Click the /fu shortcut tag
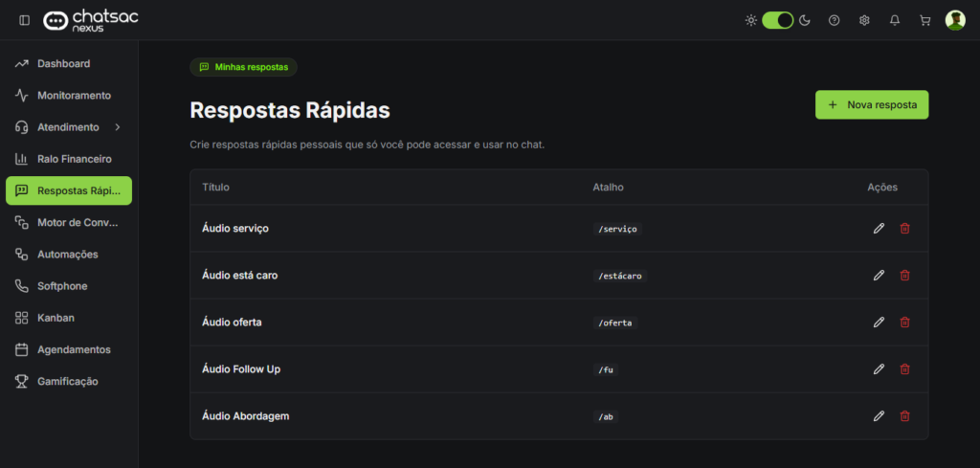The height and width of the screenshot is (468, 980). pos(606,369)
